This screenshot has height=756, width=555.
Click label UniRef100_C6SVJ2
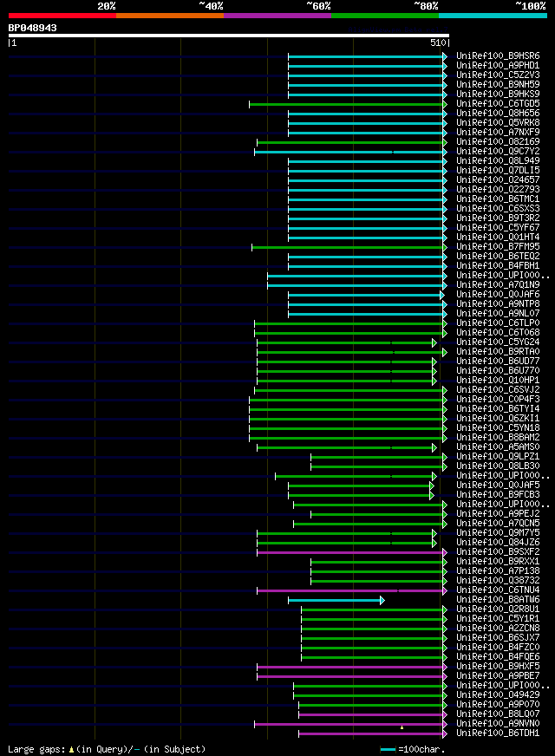tap(498, 390)
